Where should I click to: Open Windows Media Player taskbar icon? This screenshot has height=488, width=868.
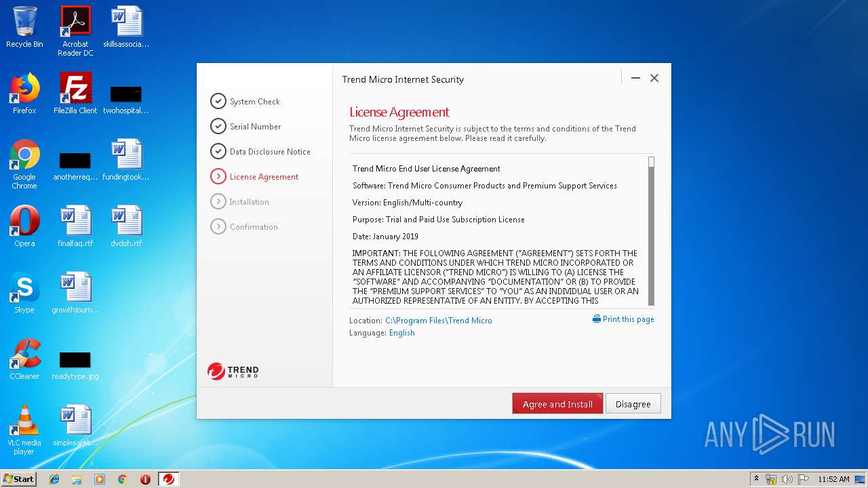pyautogui.click(x=100, y=479)
